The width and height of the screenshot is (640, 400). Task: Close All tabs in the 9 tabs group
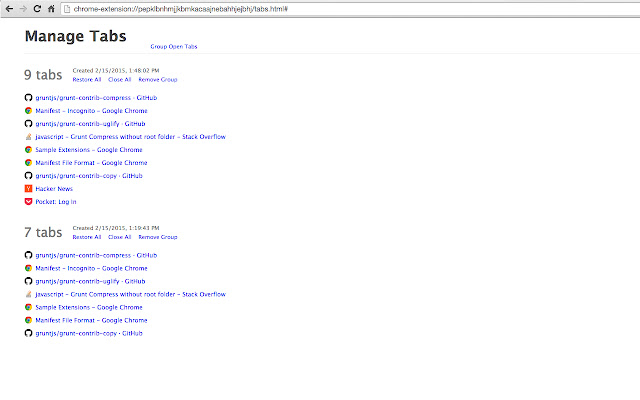coord(120,80)
